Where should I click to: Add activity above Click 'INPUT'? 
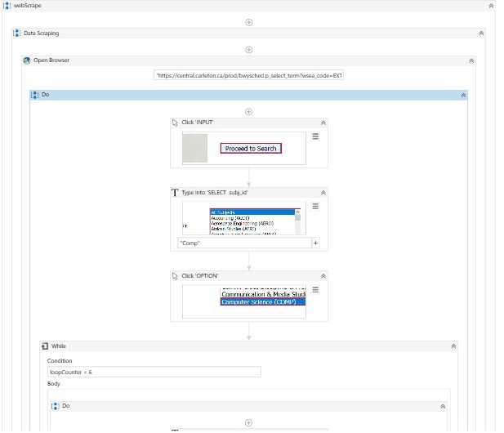pos(248,112)
